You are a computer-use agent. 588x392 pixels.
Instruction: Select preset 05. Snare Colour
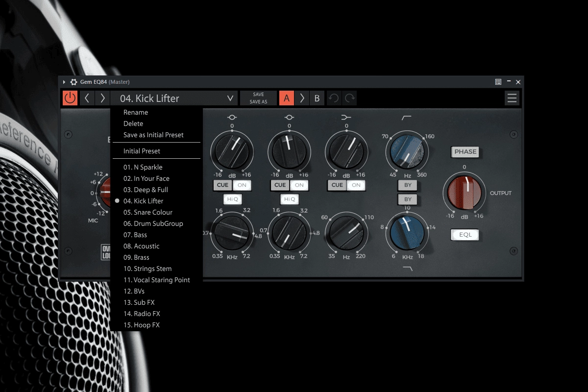point(147,212)
